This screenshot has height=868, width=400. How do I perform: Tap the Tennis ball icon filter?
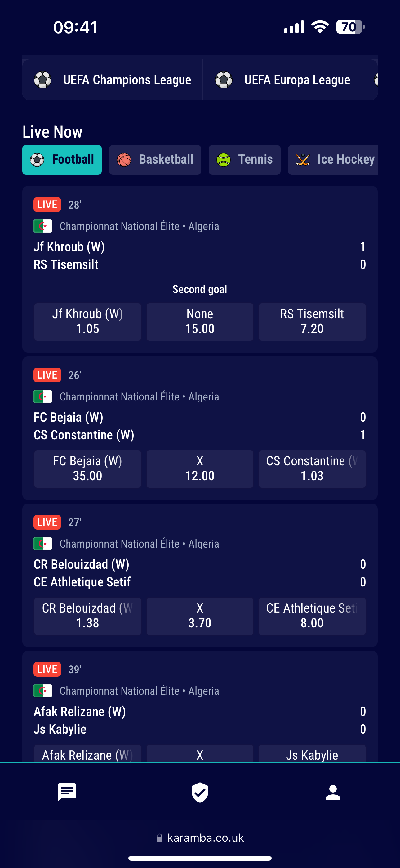(223, 159)
